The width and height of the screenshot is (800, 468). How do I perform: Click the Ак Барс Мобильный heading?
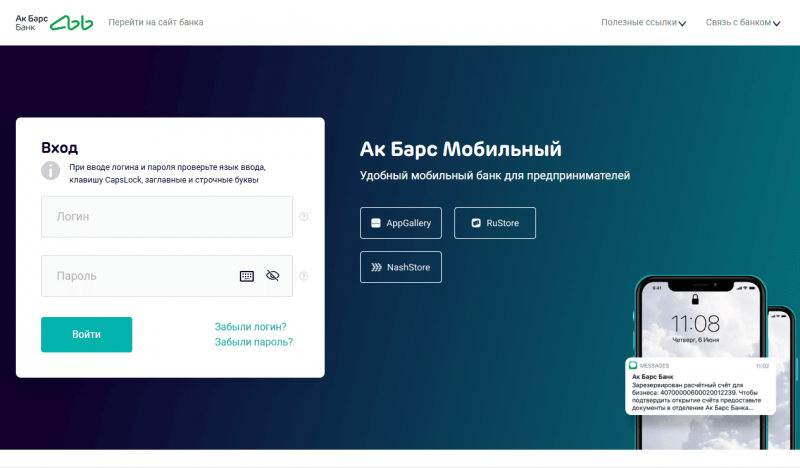461,150
